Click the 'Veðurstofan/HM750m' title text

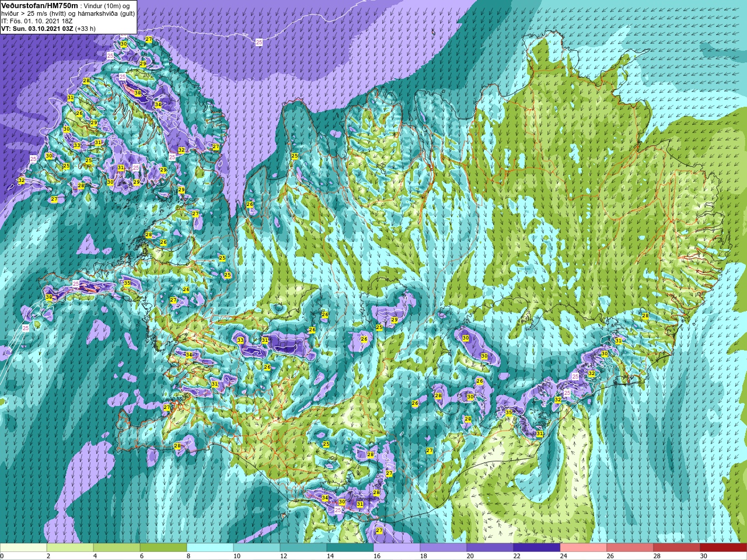(x=39, y=5)
